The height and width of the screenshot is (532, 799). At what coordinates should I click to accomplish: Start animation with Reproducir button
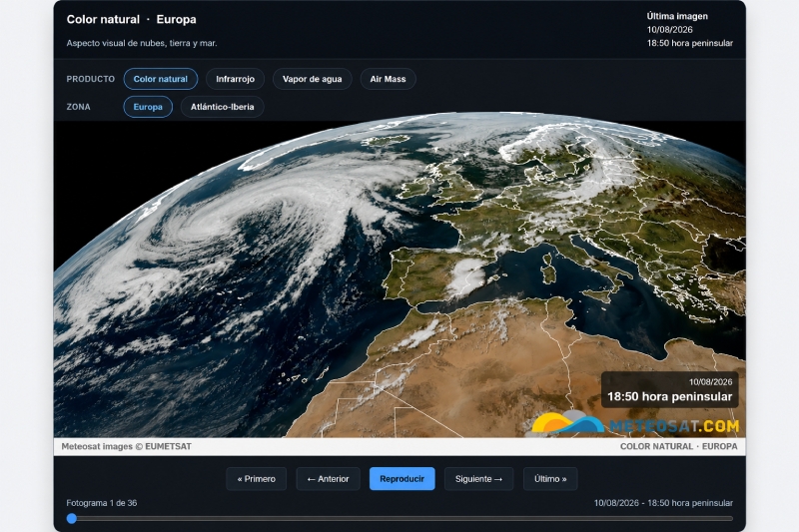(x=402, y=479)
